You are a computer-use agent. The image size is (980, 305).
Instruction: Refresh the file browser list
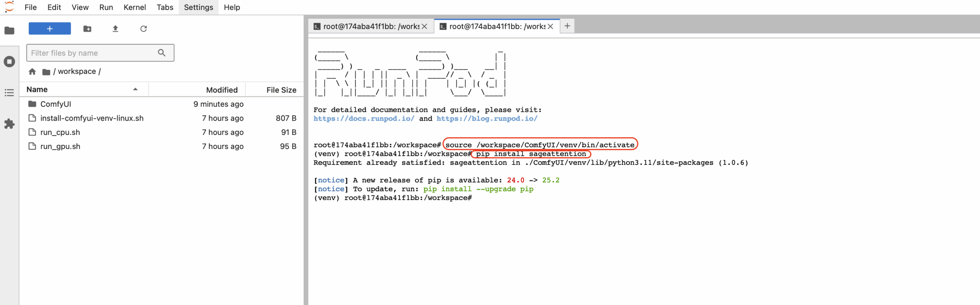coord(144,29)
